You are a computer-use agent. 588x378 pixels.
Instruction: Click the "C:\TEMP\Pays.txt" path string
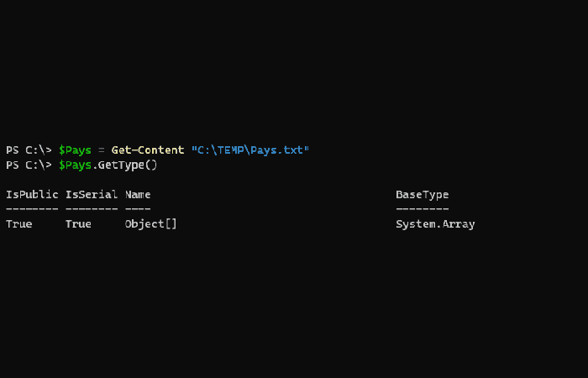[250, 150]
